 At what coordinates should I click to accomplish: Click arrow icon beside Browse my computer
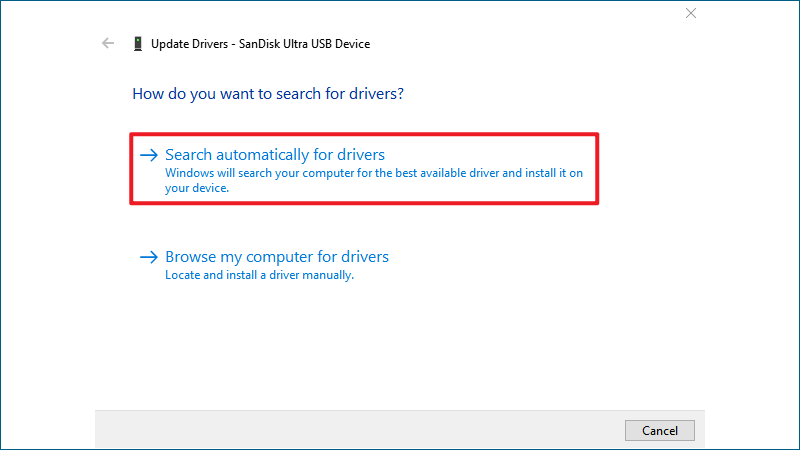(149, 257)
